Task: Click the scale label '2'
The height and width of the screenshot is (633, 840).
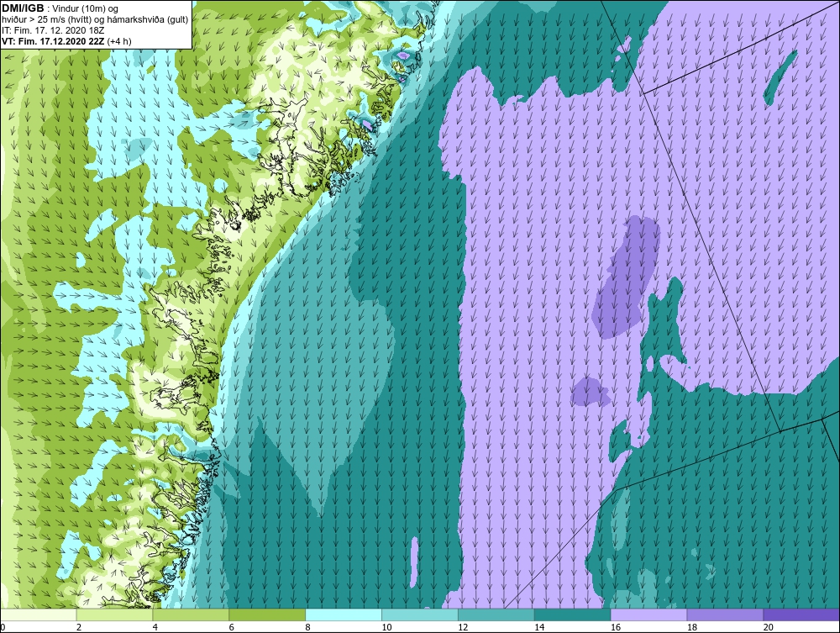Action: (79, 627)
